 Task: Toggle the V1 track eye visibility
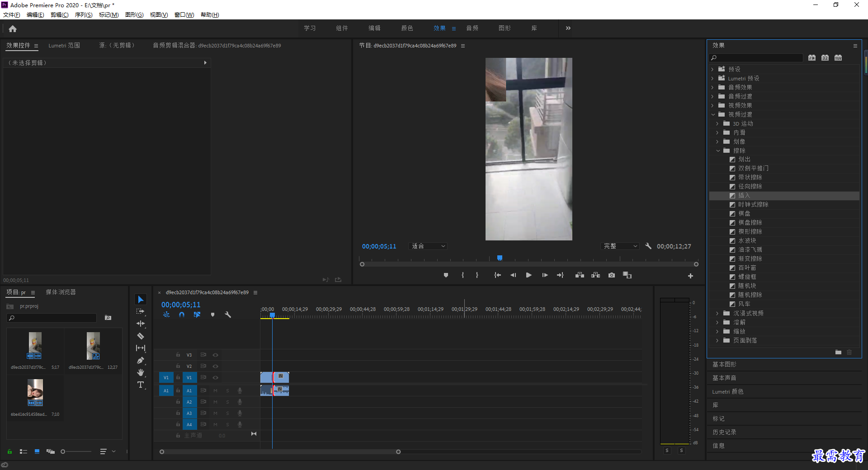(216, 377)
